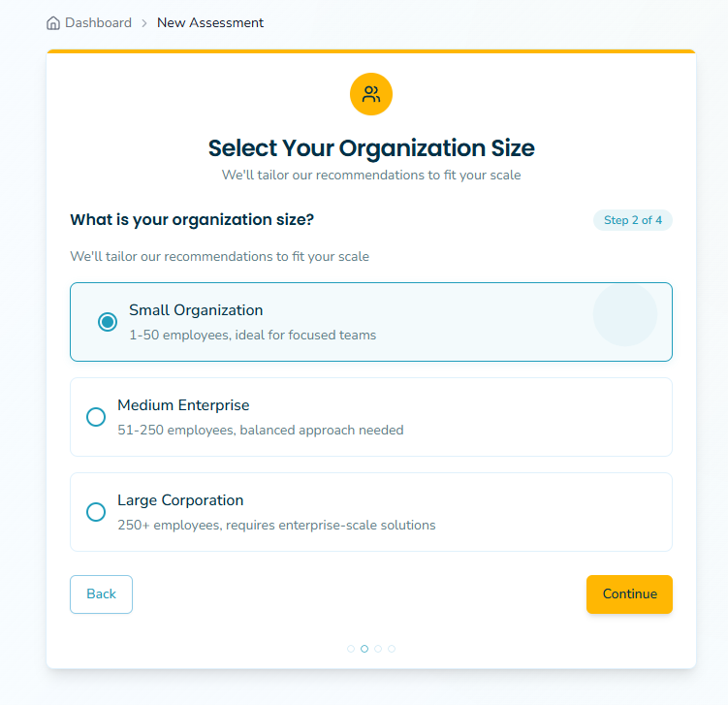728x705 pixels.
Task: Click the Select Your Organization Size heading
Action: (371, 148)
